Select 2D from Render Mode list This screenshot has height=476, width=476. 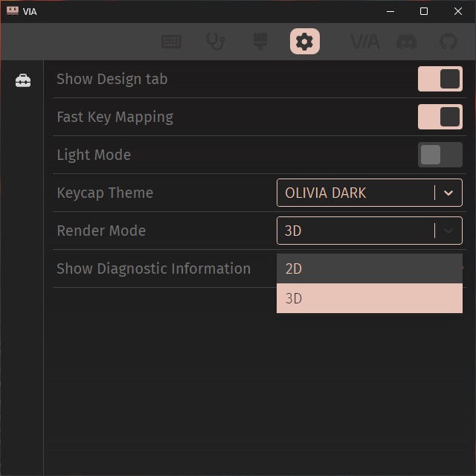369,268
